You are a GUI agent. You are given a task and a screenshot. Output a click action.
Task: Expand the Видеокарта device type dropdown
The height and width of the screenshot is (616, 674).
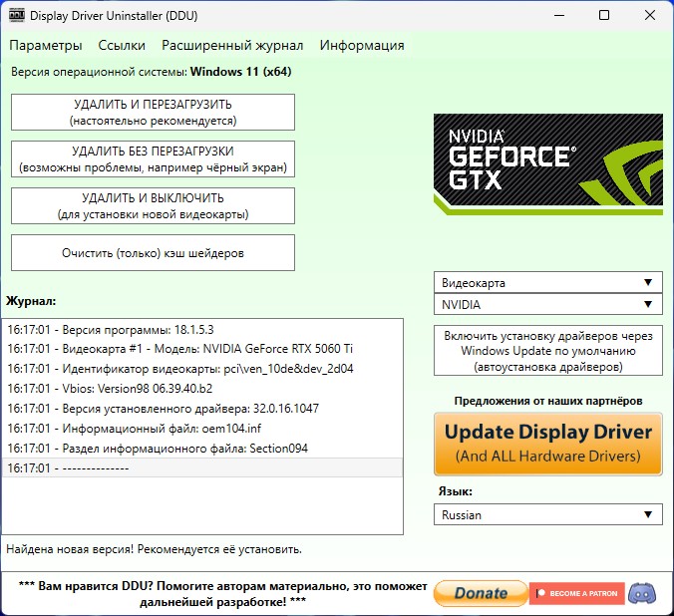click(x=548, y=282)
